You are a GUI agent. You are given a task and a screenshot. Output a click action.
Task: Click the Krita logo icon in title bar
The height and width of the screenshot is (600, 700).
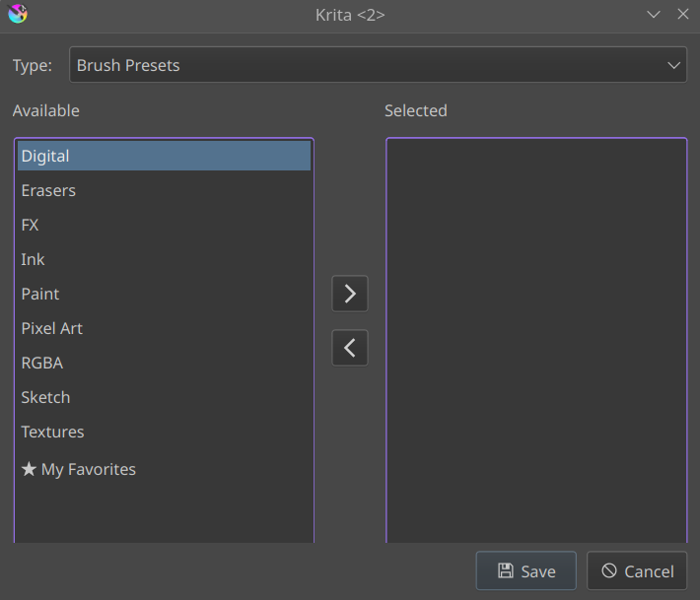[x=18, y=14]
